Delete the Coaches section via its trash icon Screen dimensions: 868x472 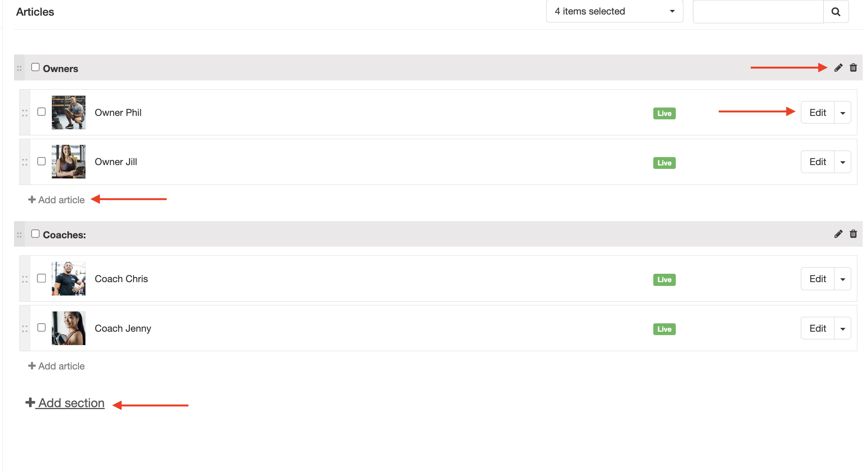click(x=853, y=234)
